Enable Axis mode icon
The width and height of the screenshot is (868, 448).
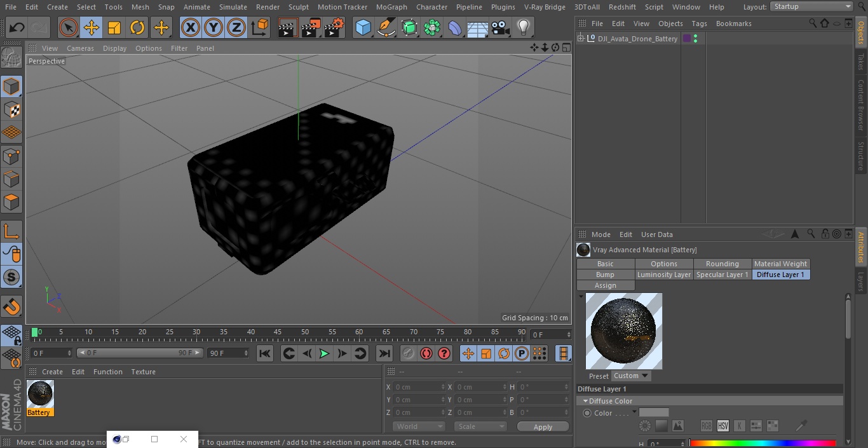click(11, 231)
